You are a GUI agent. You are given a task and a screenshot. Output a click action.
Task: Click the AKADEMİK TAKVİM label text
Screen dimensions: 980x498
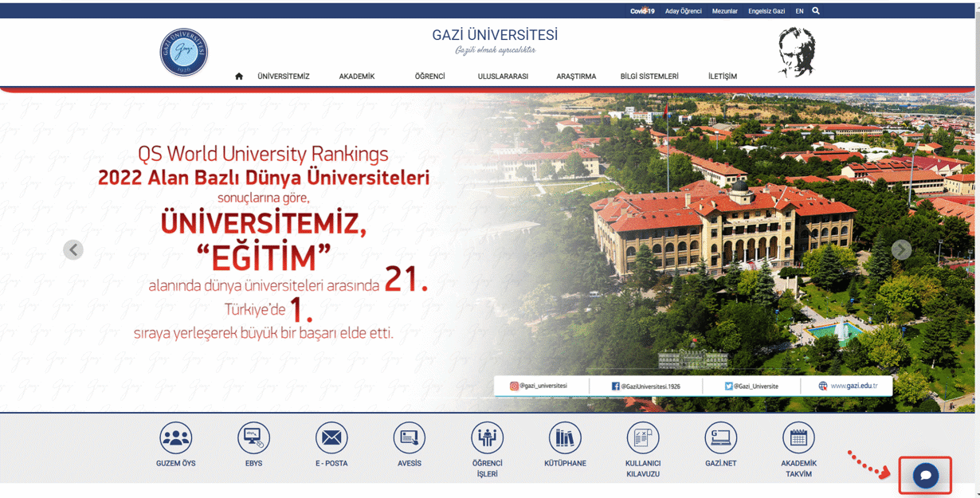click(798, 469)
